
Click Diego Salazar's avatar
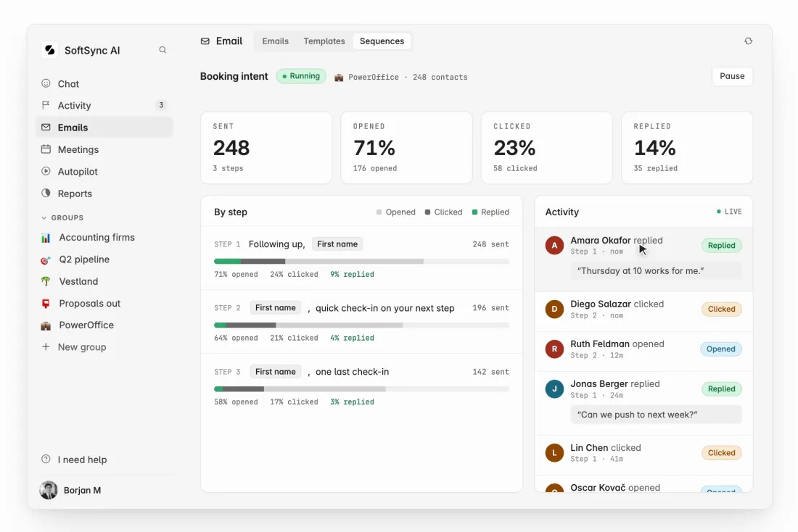554,309
